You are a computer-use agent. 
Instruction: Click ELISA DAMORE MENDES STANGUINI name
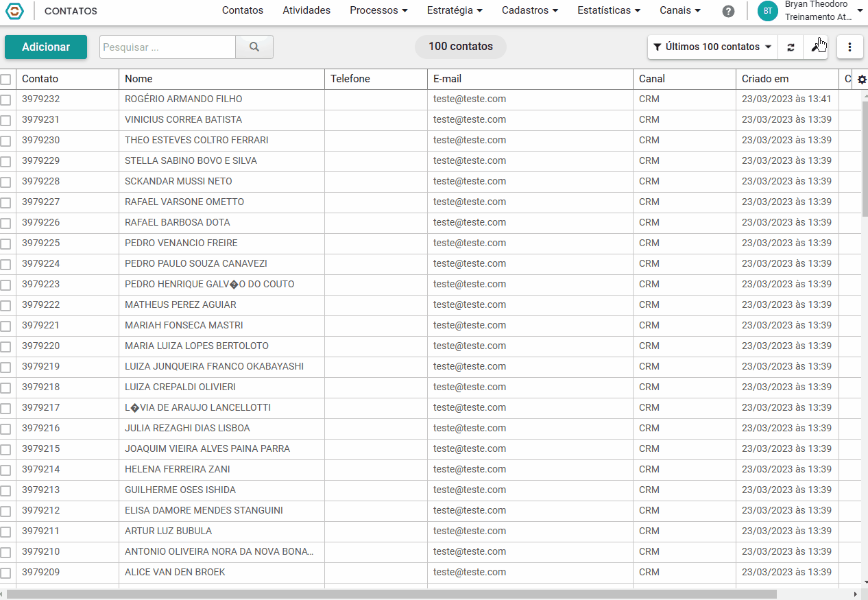tap(204, 510)
